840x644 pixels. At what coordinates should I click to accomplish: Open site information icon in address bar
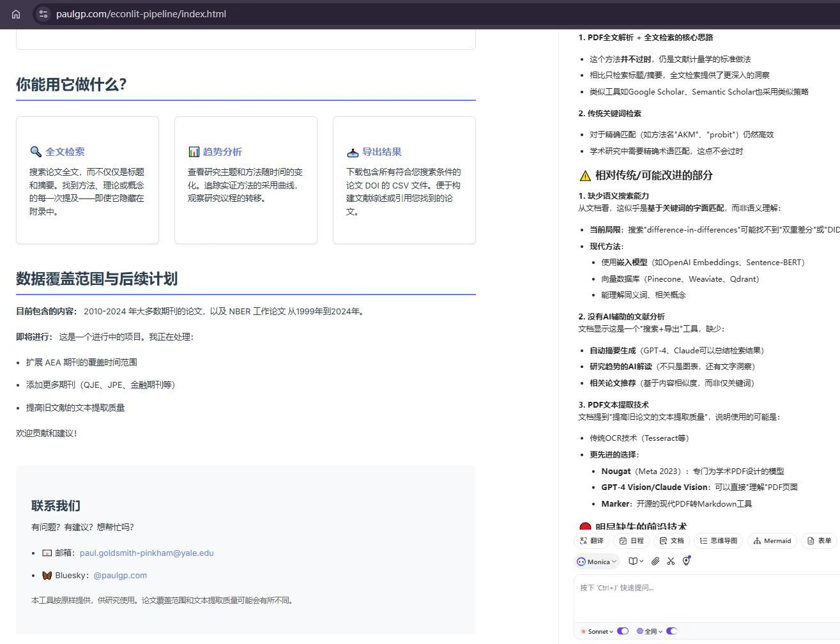[43, 14]
